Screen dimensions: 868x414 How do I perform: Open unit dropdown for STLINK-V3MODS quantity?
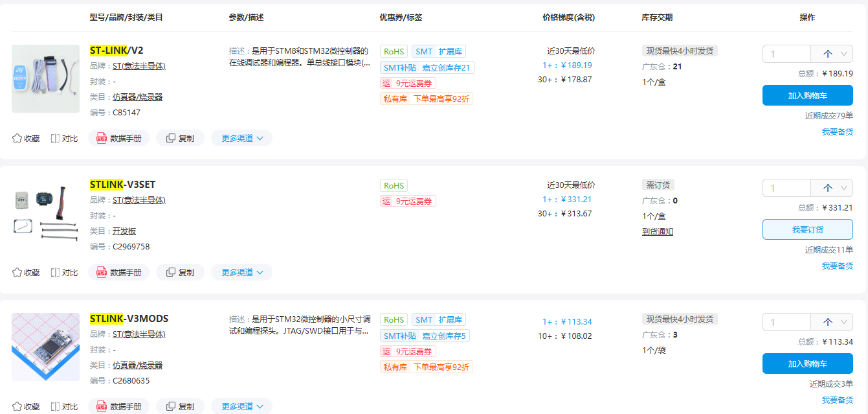[x=832, y=322]
